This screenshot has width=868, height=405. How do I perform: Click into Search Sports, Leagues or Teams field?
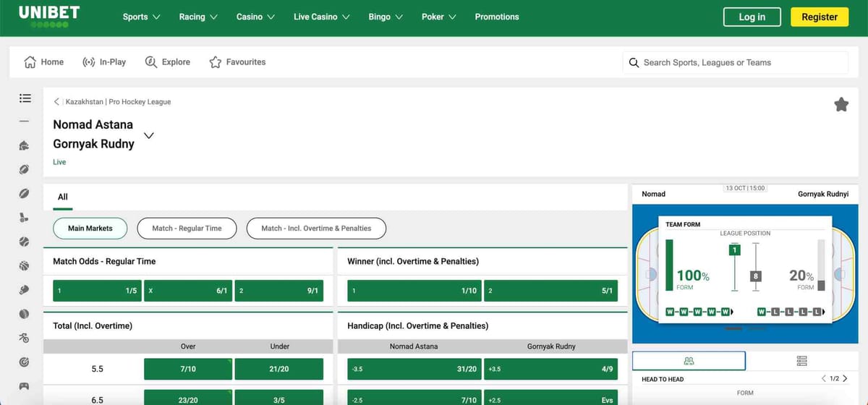click(735, 63)
